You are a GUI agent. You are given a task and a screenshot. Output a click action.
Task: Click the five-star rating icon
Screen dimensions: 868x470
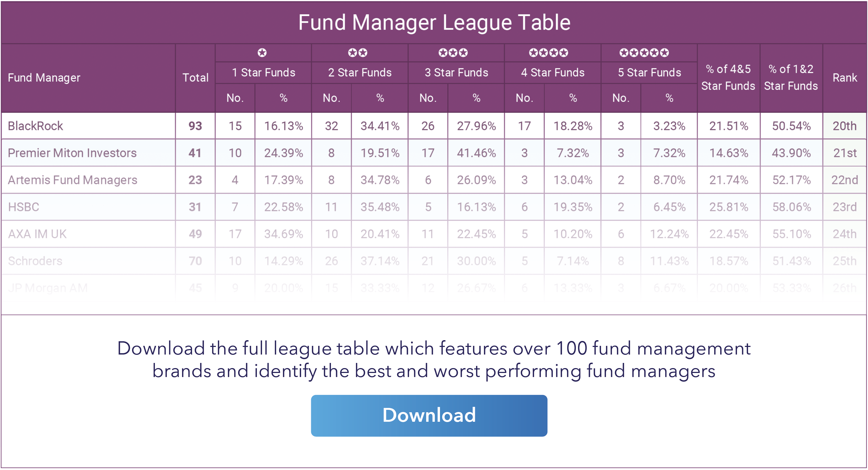pyautogui.click(x=644, y=53)
